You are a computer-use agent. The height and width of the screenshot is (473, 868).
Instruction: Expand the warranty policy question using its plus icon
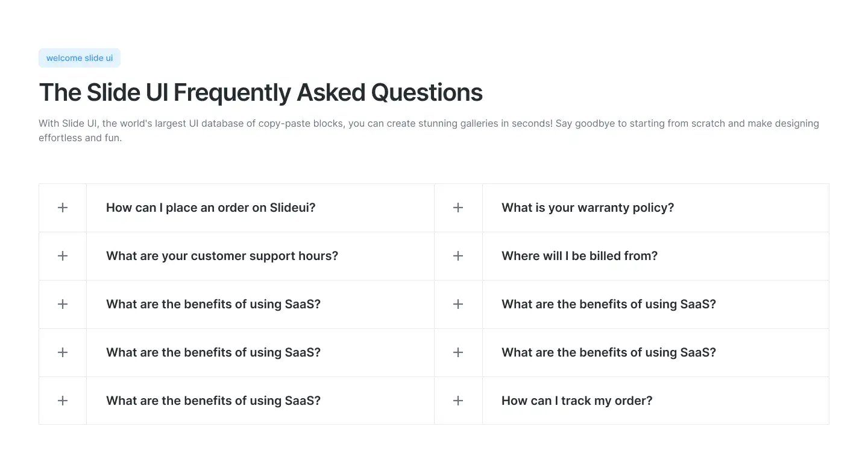(458, 208)
